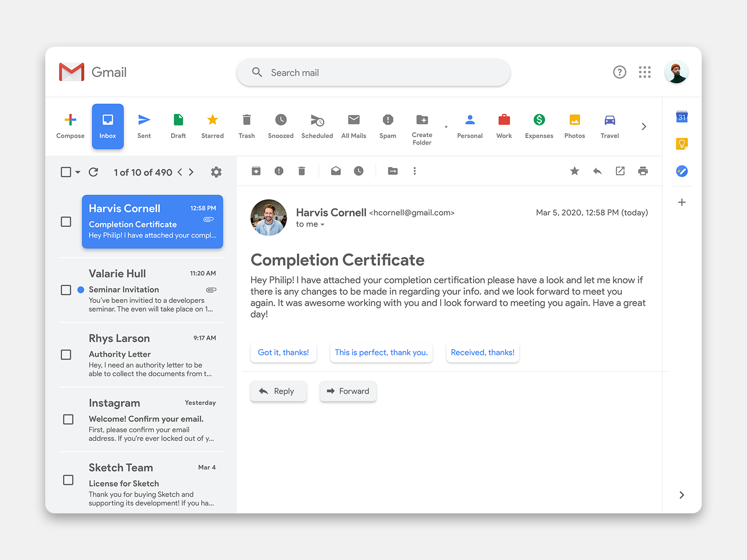Delete the Completion Certificate email
This screenshot has height=560, width=747.
302,171
